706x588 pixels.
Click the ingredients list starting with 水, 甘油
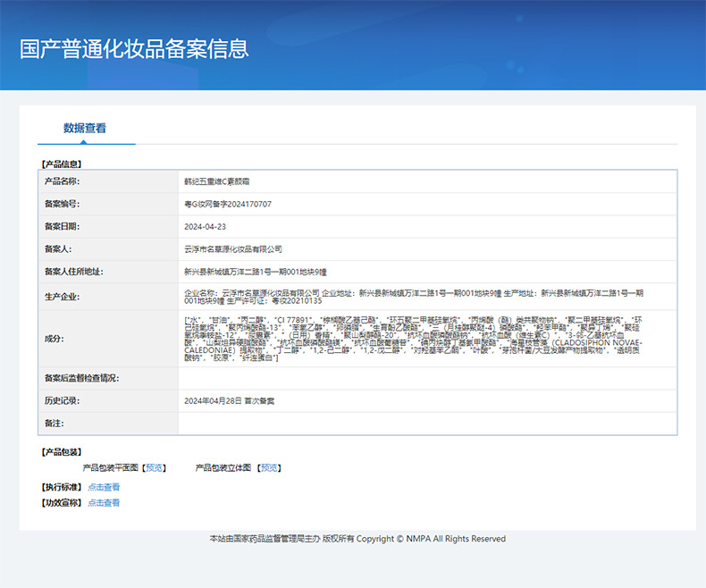414,339
